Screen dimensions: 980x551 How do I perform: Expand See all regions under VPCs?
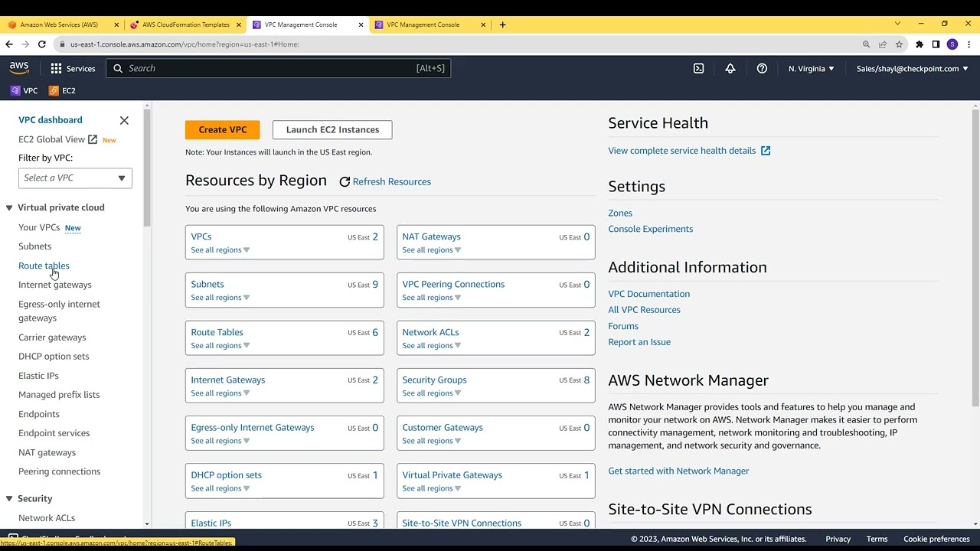(220, 250)
